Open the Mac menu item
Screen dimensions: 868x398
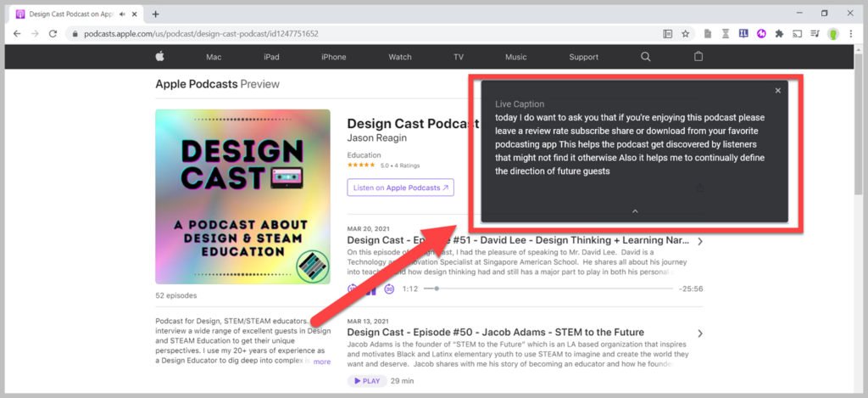214,57
